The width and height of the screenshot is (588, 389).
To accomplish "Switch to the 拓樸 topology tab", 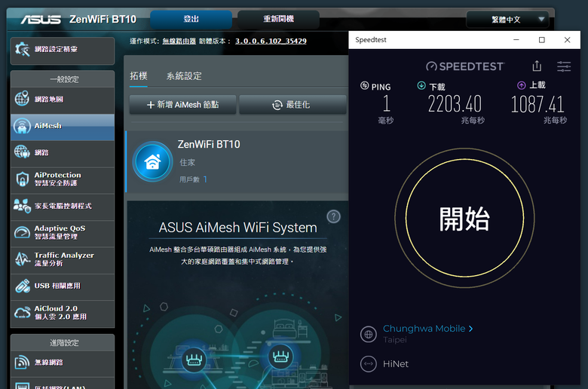I will pos(139,76).
